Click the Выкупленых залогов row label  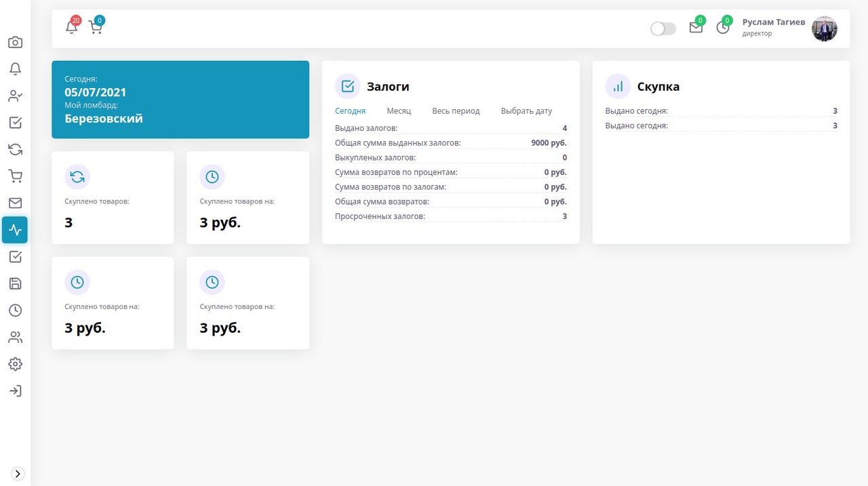pos(375,158)
